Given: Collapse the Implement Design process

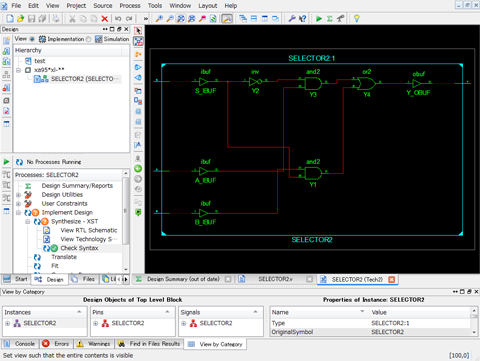Looking at the screenshot, I should click(19, 213).
